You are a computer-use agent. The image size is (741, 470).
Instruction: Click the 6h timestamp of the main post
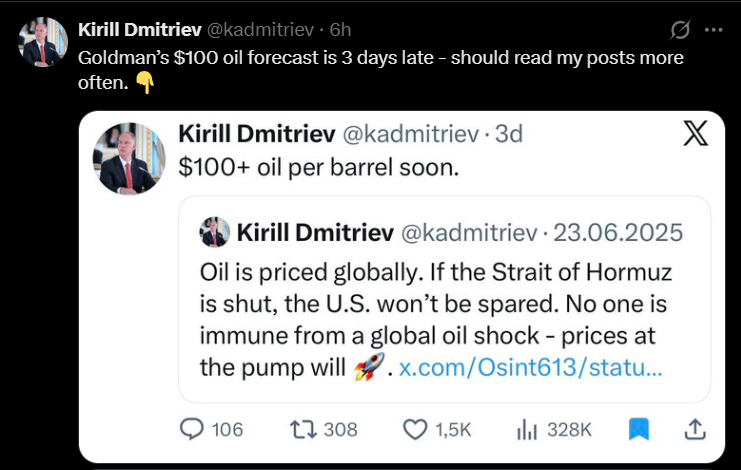340,29
